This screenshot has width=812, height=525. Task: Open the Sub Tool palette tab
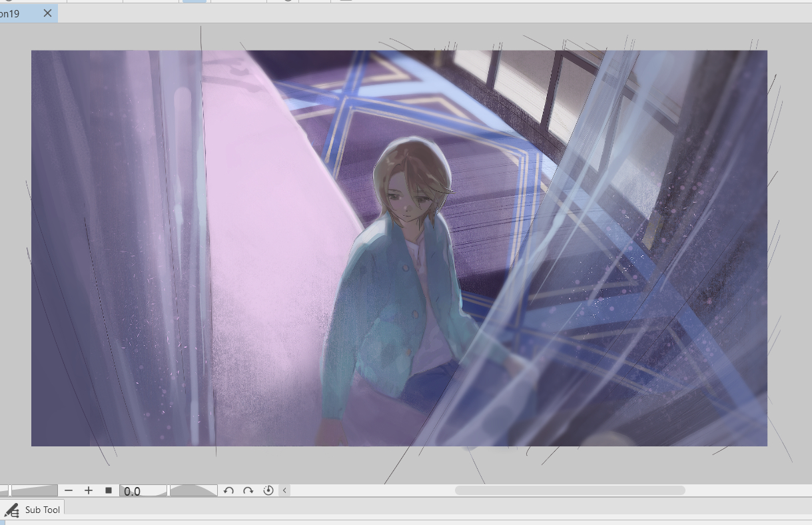pos(42,510)
